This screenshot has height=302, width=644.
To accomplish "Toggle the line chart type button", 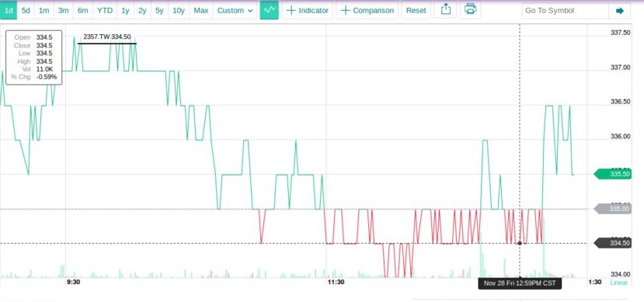I will [x=270, y=10].
